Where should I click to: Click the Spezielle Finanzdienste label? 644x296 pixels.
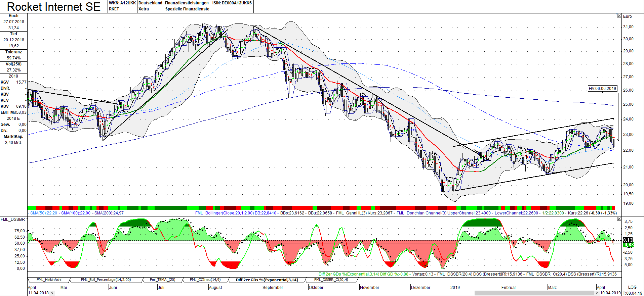click(x=187, y=9)
